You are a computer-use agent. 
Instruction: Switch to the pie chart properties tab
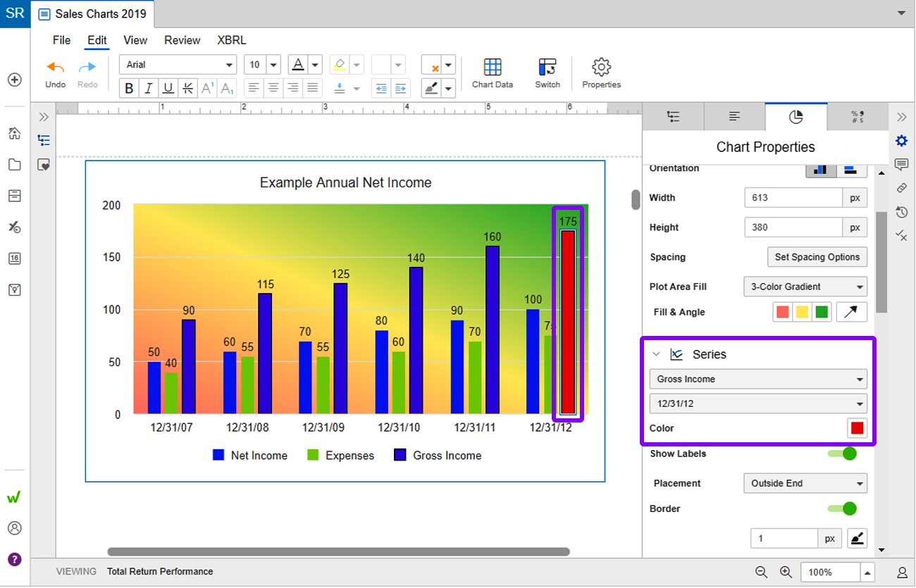click(x=796, y=116)
